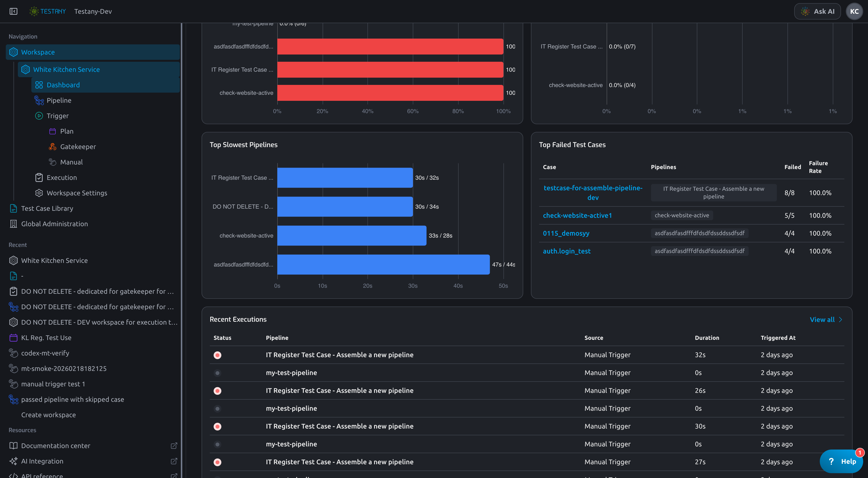Viewport: 868px width, 478px height.
Task: Click the Workspace hexagon icon
Action: (14, 52)
